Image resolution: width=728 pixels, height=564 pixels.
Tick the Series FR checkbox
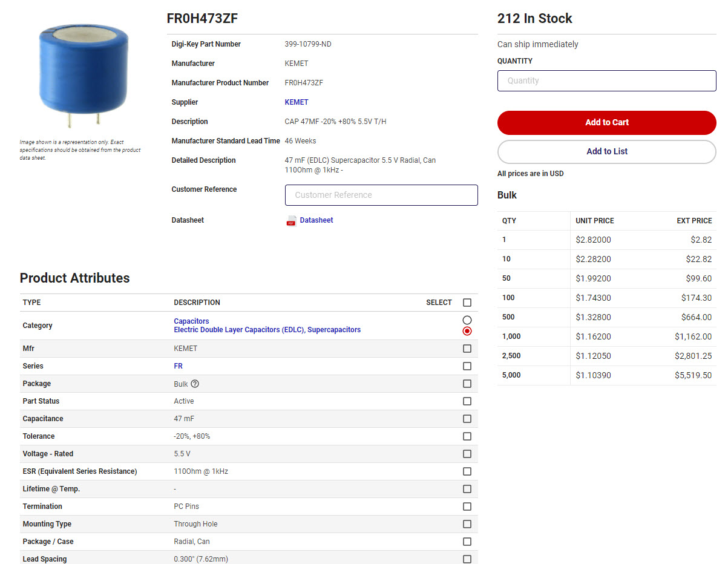467,366
